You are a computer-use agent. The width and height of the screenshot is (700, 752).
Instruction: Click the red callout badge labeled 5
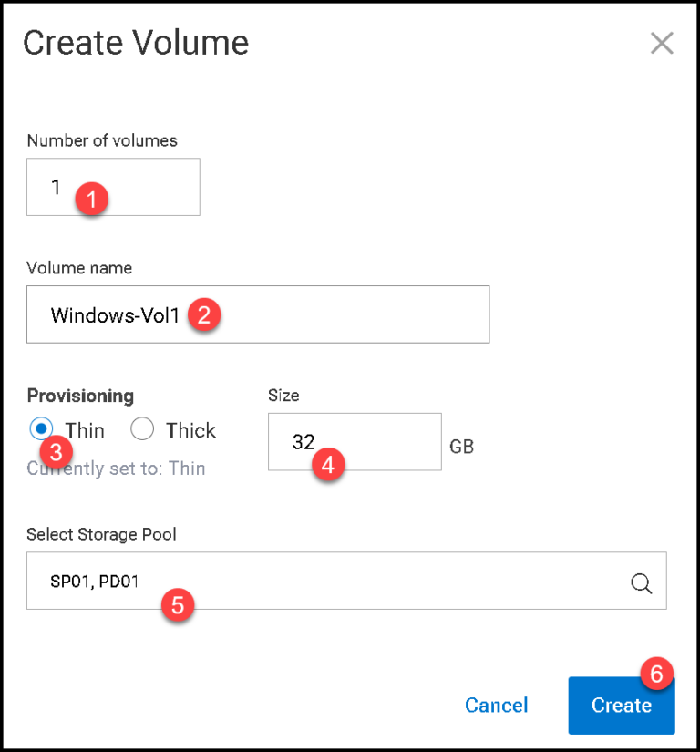coord(178,606)
